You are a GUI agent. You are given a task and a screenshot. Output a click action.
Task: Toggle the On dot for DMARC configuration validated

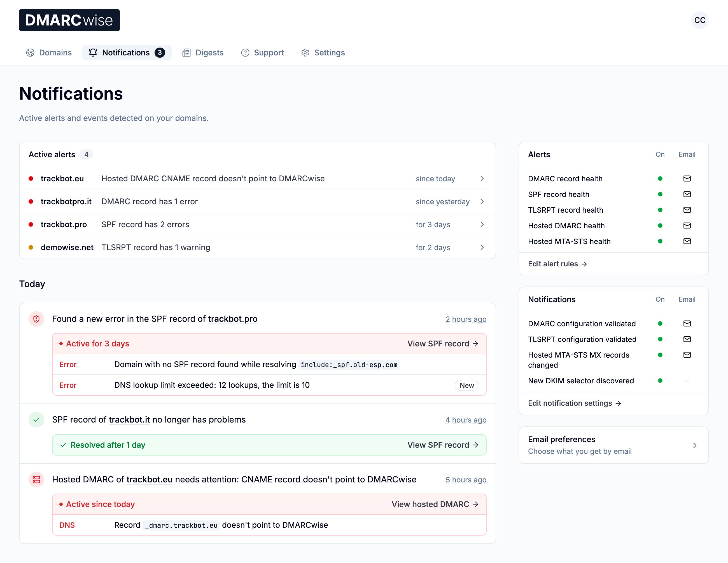[x=660, y=323]
